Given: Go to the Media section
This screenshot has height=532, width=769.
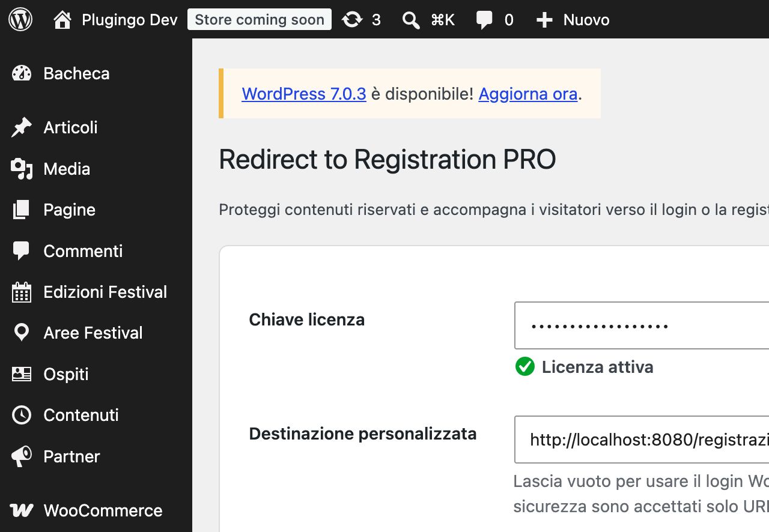Looking at the screenshot, I should click(96, 169).
